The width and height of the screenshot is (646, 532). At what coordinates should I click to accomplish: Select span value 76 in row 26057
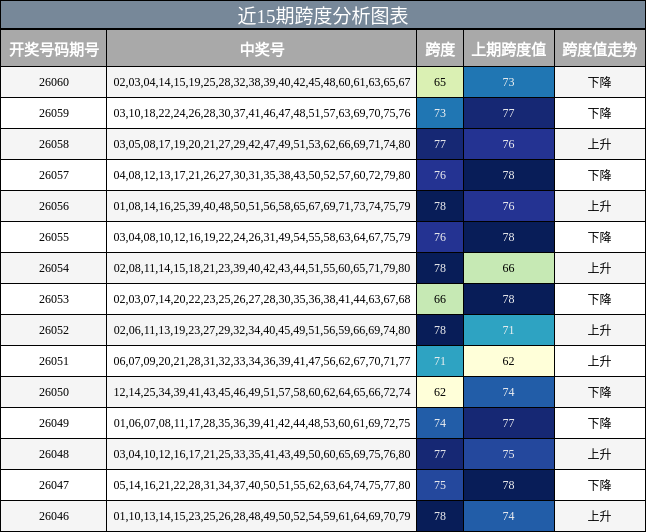click(440, 175)
